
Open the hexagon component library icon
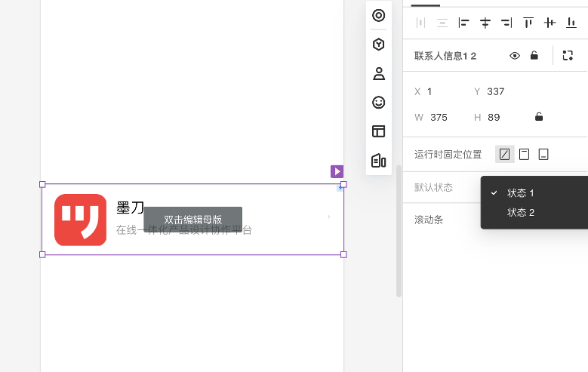pyautogui.click(x=379, y=45)
